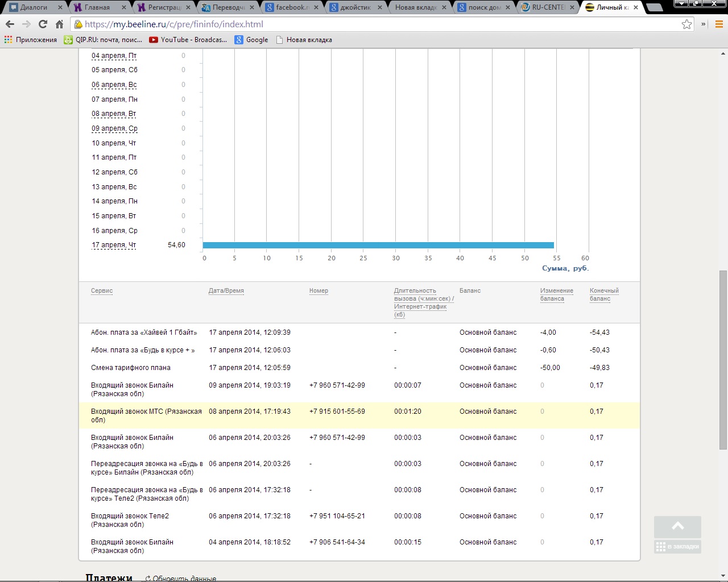The width and height of the screenshot is (728, 582).
Task: Sort by Дата/Время column header
Action: 226,290
